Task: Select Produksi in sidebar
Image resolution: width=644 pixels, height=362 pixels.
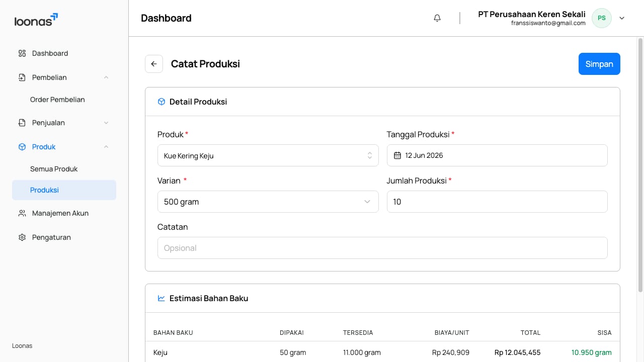Action: 64,190
